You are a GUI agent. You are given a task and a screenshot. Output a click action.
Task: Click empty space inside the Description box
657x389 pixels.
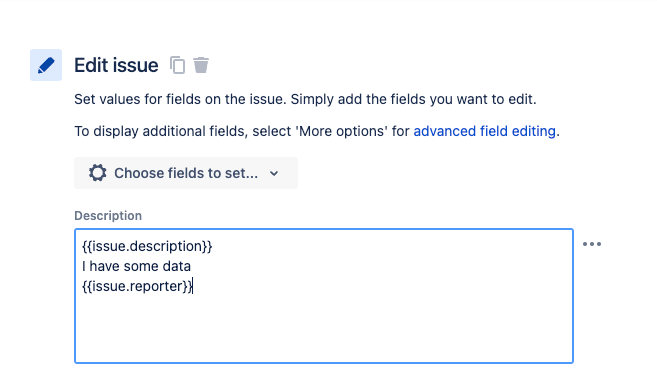pos(323,327)
